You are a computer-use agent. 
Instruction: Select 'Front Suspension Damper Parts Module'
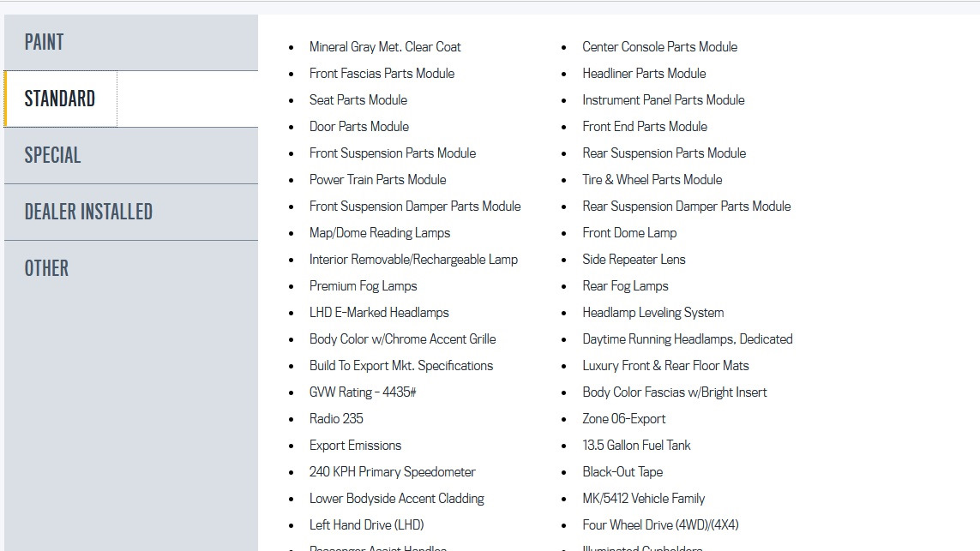coord(415,207)
